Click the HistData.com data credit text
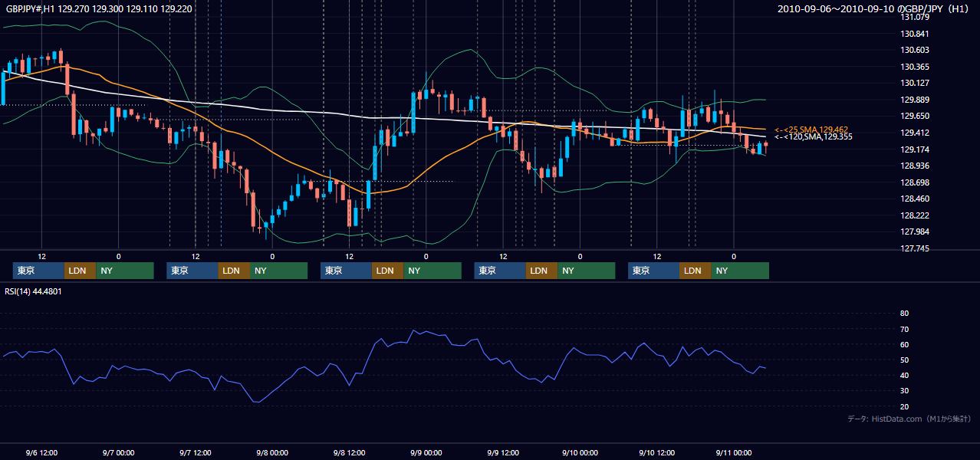Viewport: 980px width, 460px height. coord(909,419)
